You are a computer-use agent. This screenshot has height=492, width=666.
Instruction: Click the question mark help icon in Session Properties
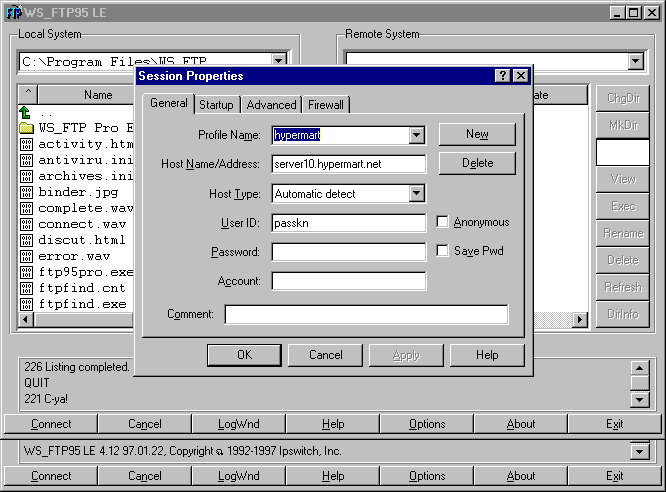pos(502,76)
